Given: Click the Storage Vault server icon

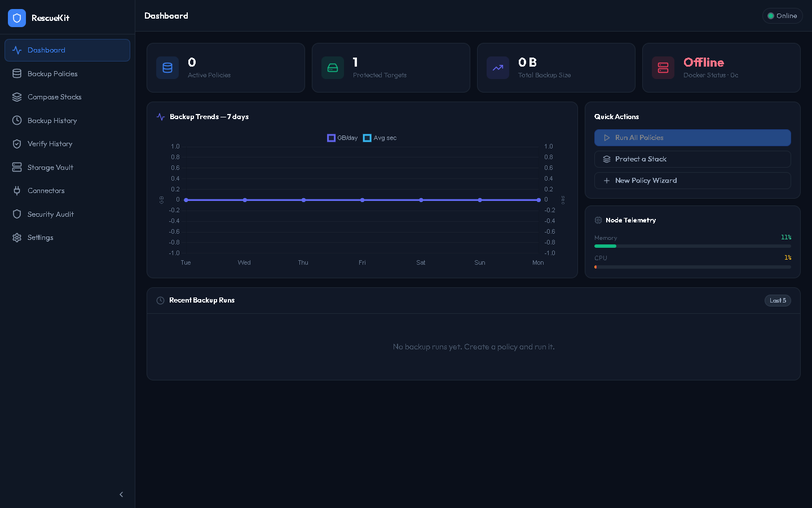Looking at the screenshot, I should pos(17,168).
